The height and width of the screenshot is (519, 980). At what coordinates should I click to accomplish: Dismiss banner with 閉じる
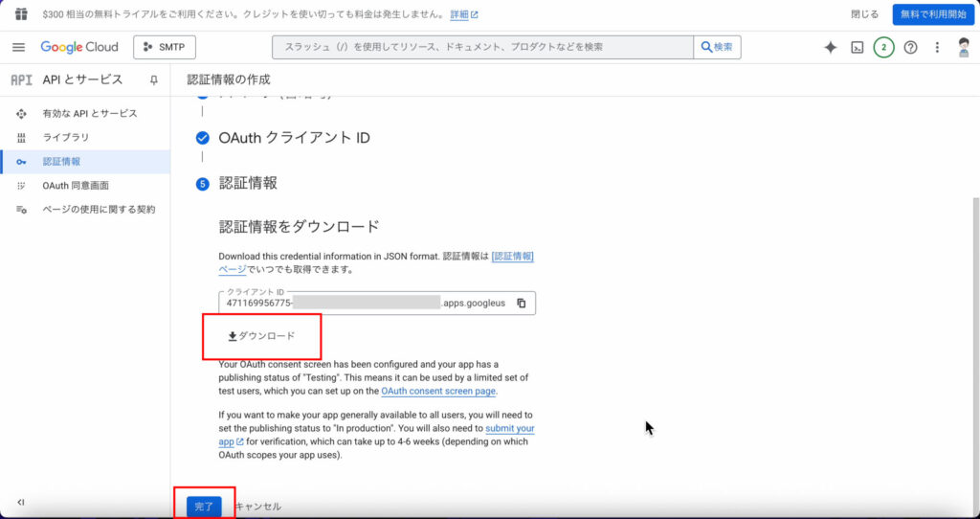click(864, 14)
